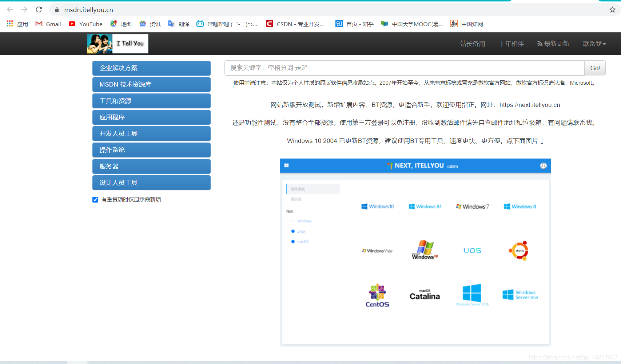Click CentOS logo in preview image

[x=377, y=296]
